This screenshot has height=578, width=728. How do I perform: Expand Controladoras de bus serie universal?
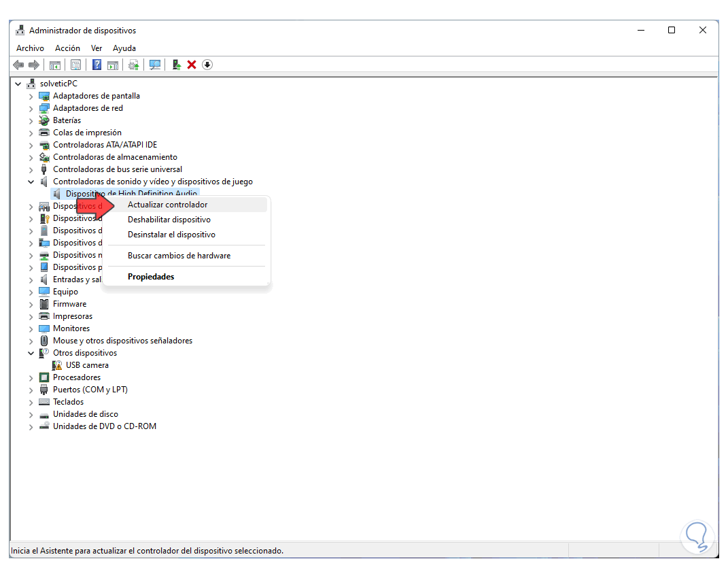coord(31,169)
